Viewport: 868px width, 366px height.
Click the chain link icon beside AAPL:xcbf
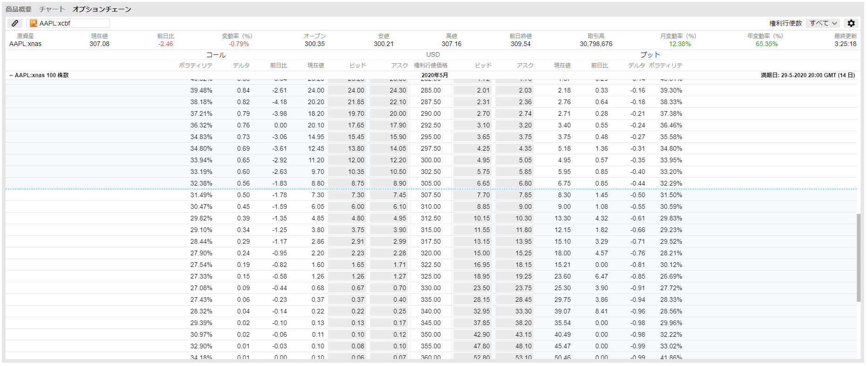[15, 23]
